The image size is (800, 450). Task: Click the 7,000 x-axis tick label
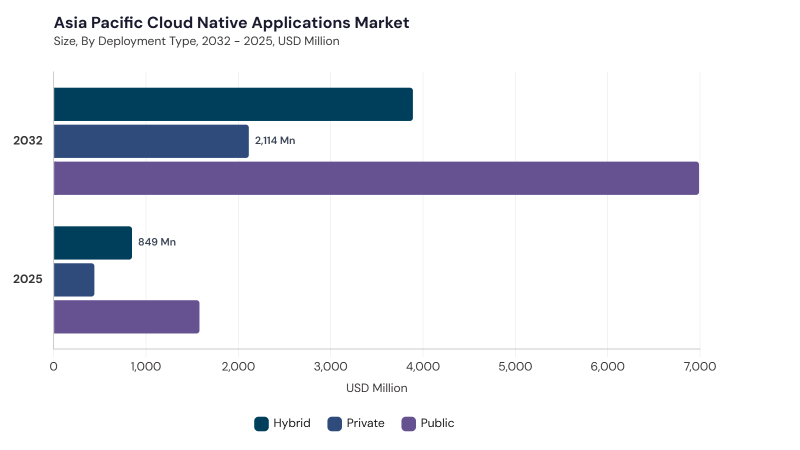700,366
